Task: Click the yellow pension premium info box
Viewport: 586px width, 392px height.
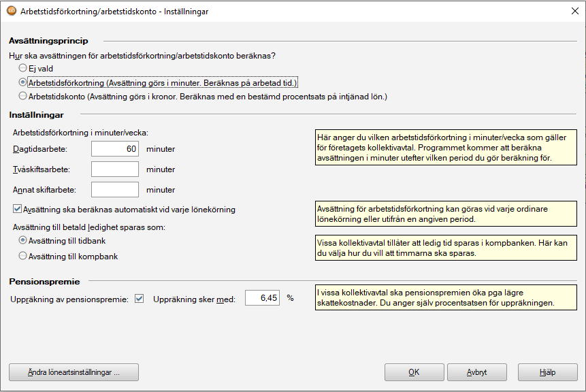Action: pos(446,298)
